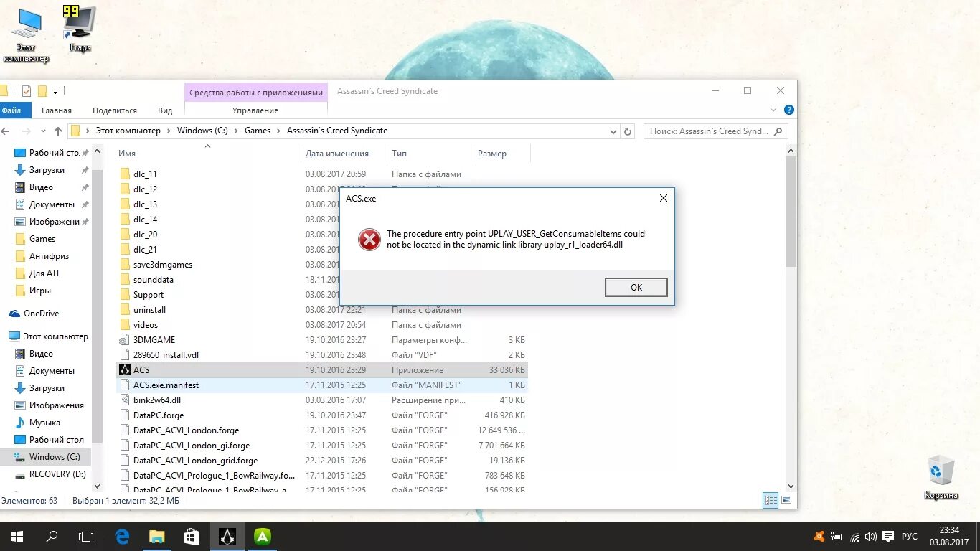The height and width of the screenshot is (551, 980).
Task: Open the Файл ribbon tab
Action: pos(11,110)
